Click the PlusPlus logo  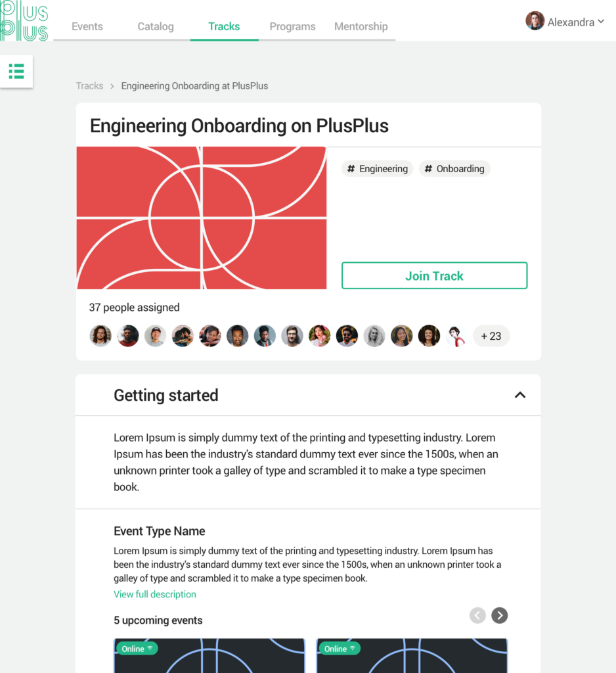24,20
